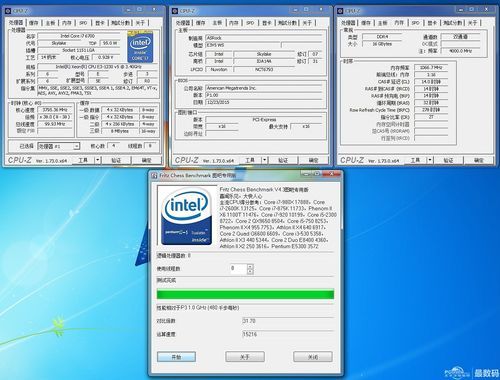The height and width of the screenshot is (380, 500).
Task: Select 测试分数 tab in mainboard window
Action: click(x=287, y=23)
